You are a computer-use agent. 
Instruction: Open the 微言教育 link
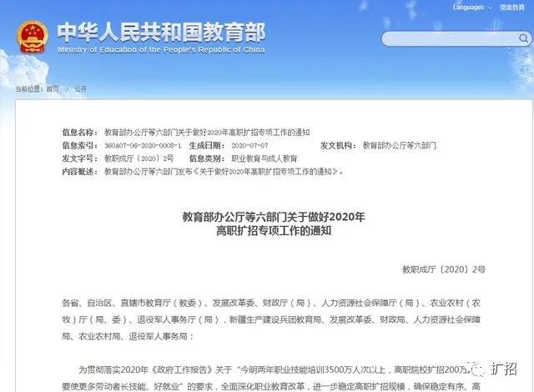pyautogui.click(x=513, y=7)
